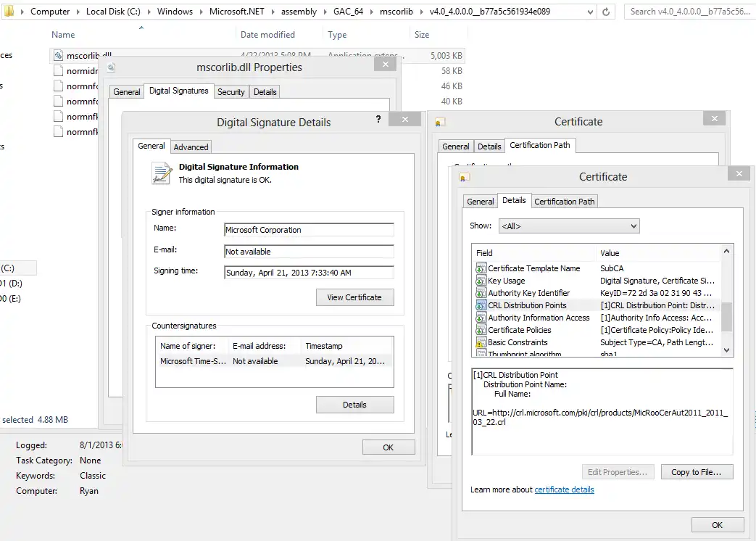Viewport: 756px width, 541px height.
Task: Select the Microsoft Time-S... countersignature row
Action: click(274, 361)
